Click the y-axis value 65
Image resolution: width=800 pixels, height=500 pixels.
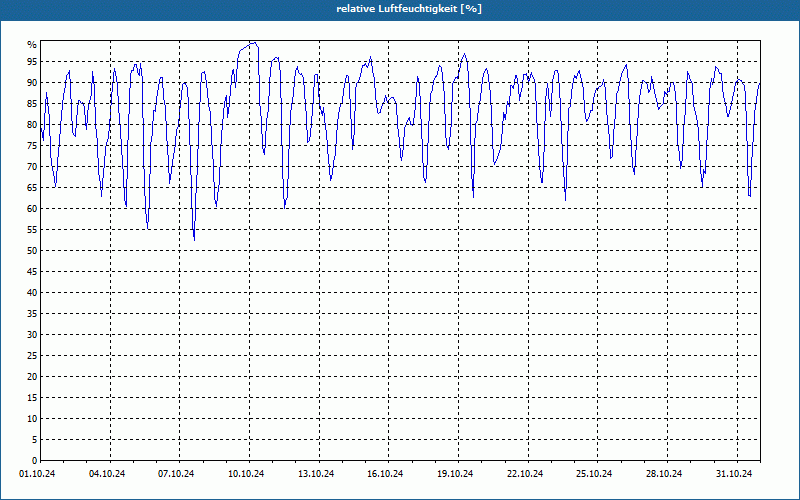[32, 188]
